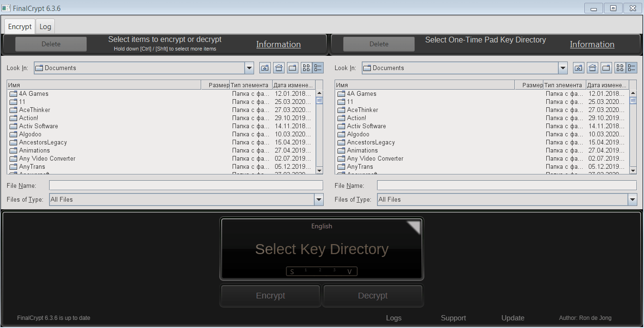Select the Algodoo folder in right key list

(358, 134)
